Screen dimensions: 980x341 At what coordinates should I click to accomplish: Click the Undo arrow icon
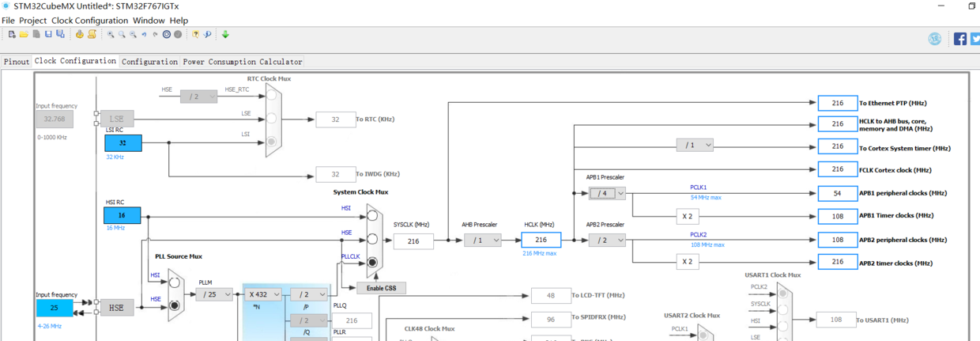click(x=144, y=35)
